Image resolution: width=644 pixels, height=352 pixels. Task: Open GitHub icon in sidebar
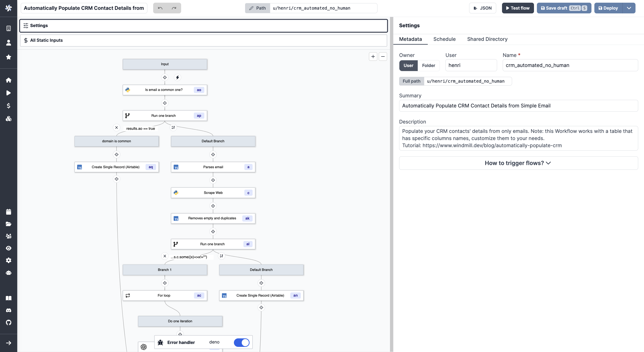coord(8,322)
